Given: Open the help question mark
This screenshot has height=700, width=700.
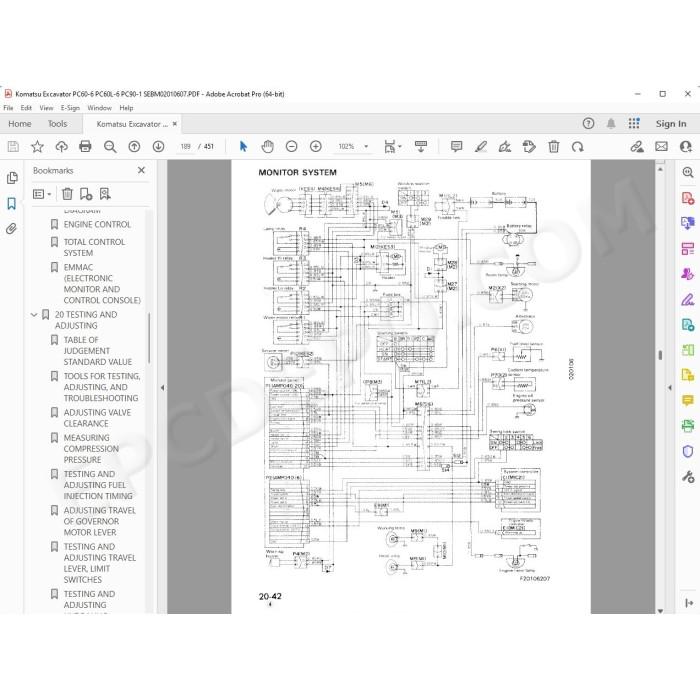Looking at the screenshot, I should click(588, 124).
